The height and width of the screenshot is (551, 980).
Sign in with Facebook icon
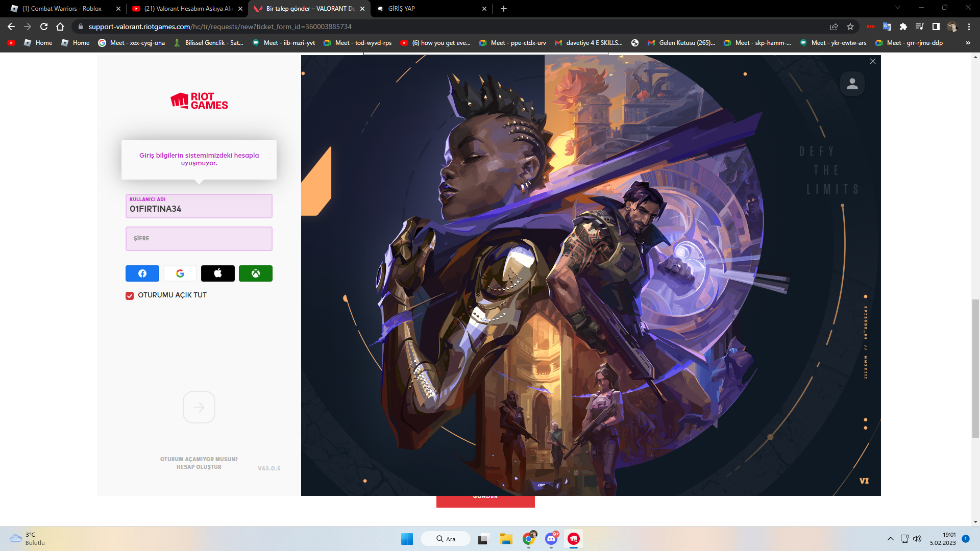[x=142, y=273]
